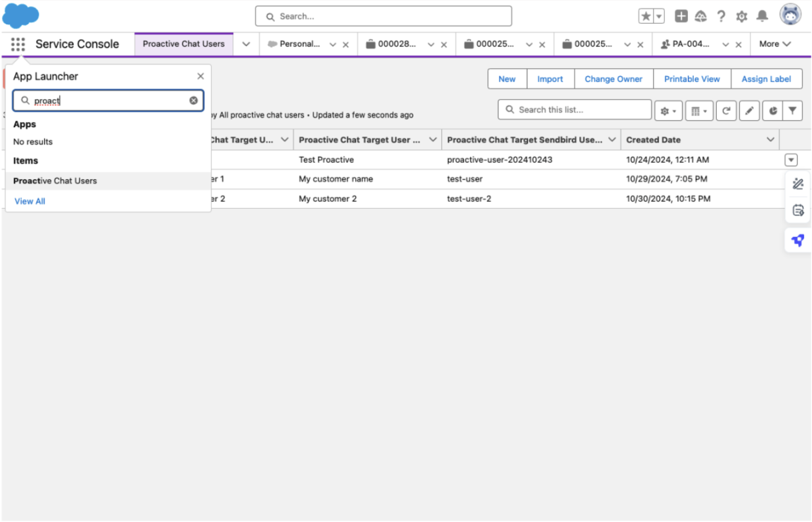This screenshot has width=812, height=522.
Task: Click the proactive-user-202410243 cell
Action: 499,160
